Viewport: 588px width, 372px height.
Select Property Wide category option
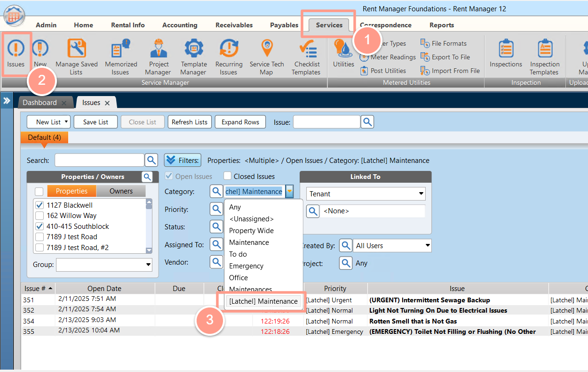[251, 231]
